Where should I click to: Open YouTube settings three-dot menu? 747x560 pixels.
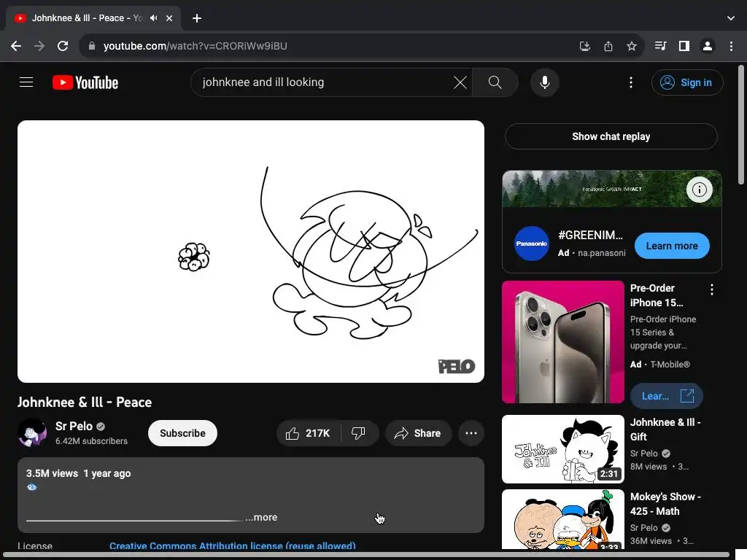pos(631,82)
